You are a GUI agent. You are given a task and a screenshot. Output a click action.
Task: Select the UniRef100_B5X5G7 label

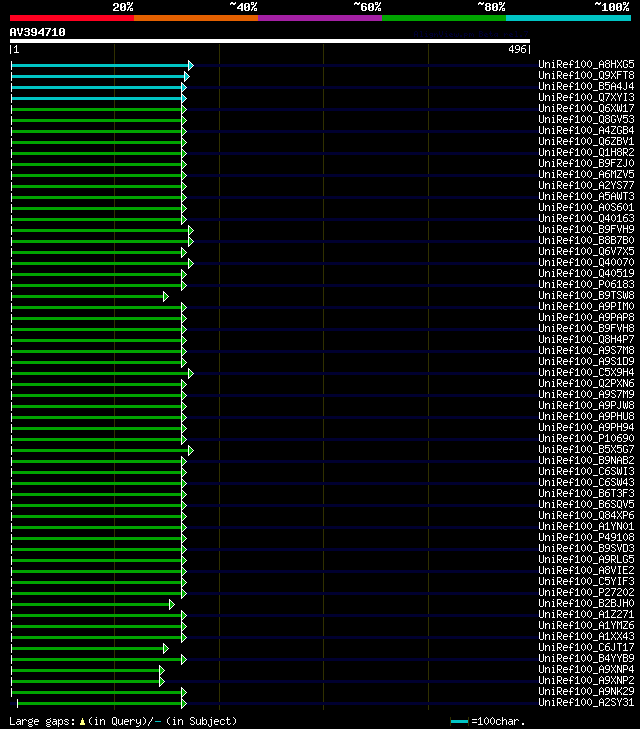pos(586,450)
